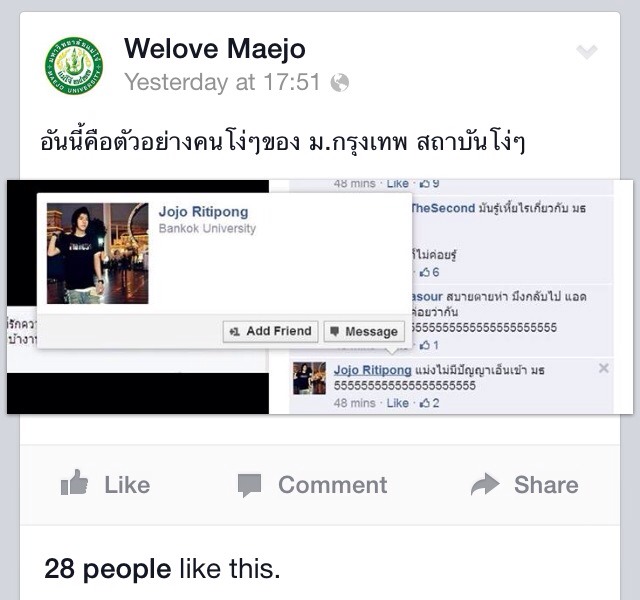Click the Yesterday at 17:51 timestamp
The image size is (640, 600).
222,82
